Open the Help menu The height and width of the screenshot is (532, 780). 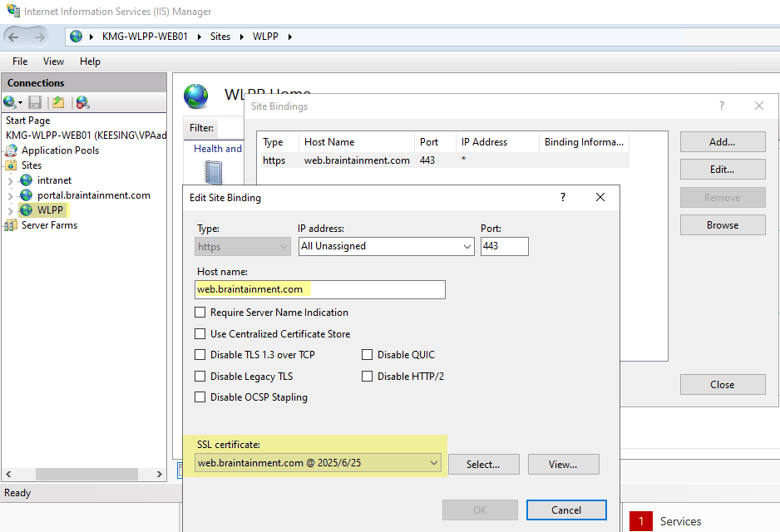90,62
